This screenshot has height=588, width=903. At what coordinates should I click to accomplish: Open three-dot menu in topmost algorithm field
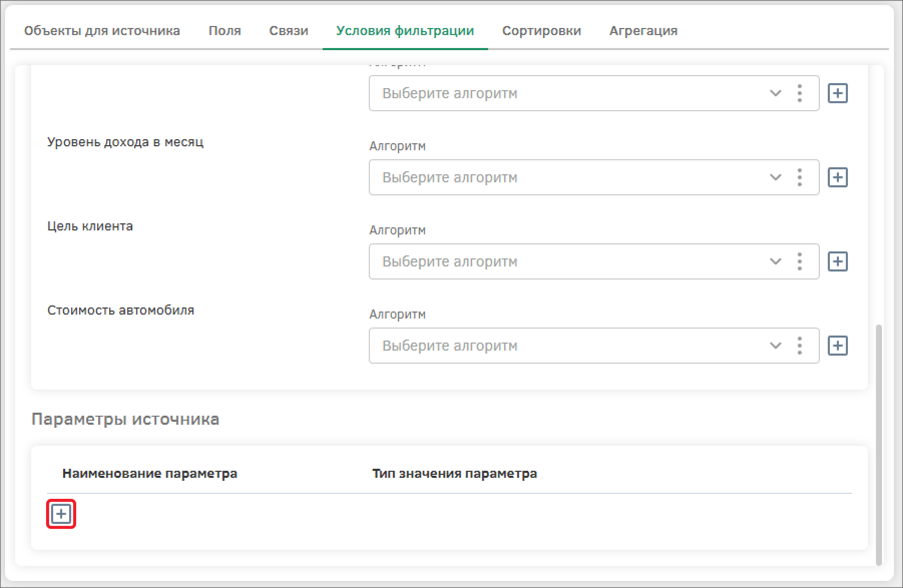point(799,93)
